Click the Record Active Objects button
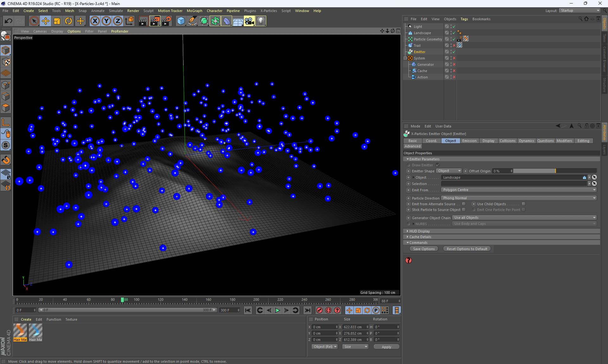This screenshot has width=608, height=364. (320, 310)
